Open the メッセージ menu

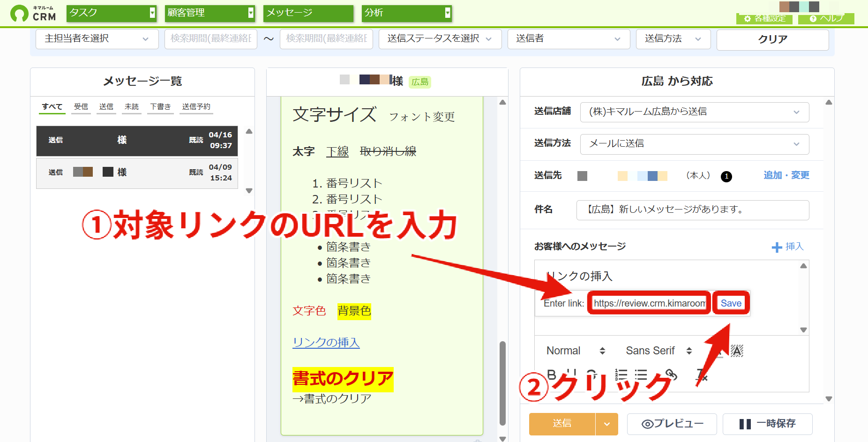coord(308,13)
